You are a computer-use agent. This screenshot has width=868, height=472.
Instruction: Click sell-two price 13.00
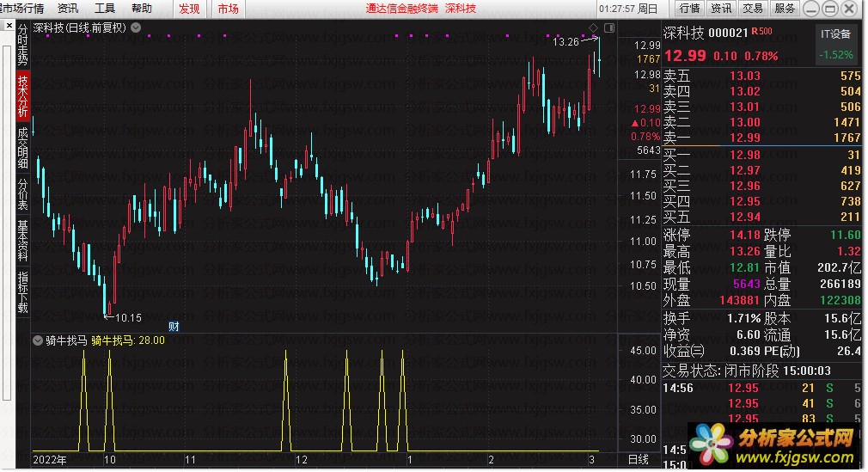pyautogui.click(x=744, y=122)
